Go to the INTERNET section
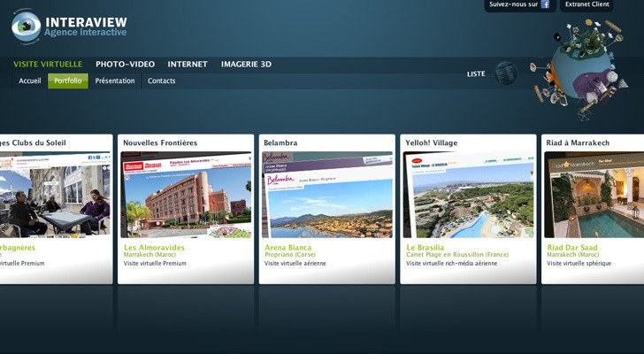Image resolution: width=644 pixels, height=354 pixels. click(x=188, y=65)
